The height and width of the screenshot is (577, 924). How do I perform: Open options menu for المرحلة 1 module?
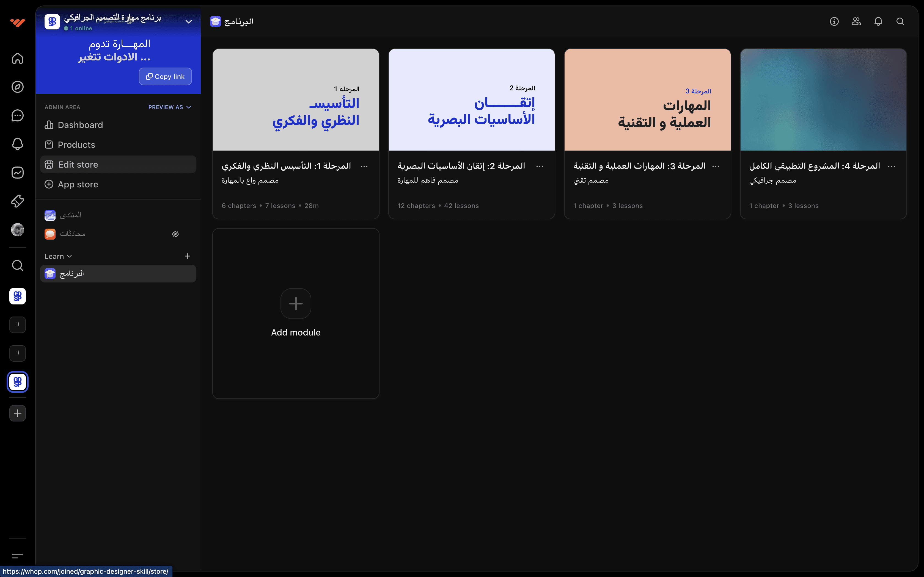pos(364,167)
